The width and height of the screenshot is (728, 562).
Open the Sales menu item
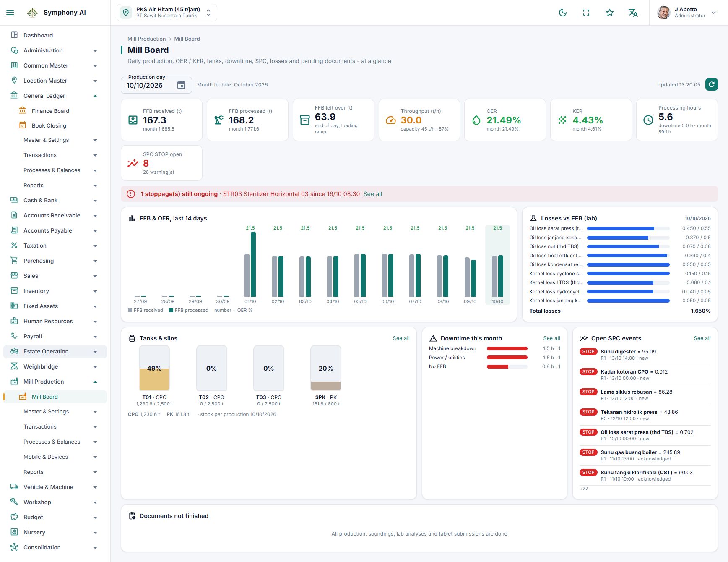[55, 276]
